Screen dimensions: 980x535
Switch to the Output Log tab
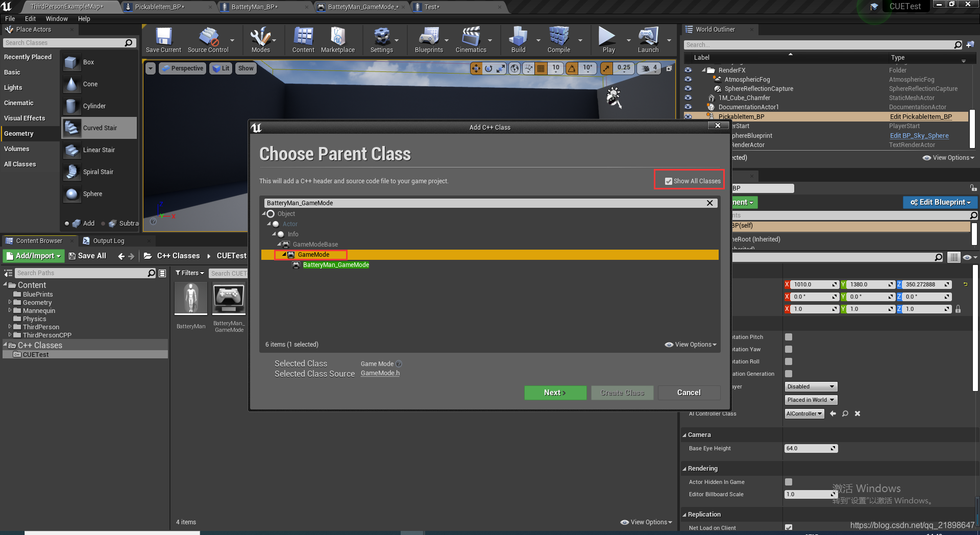109,241
